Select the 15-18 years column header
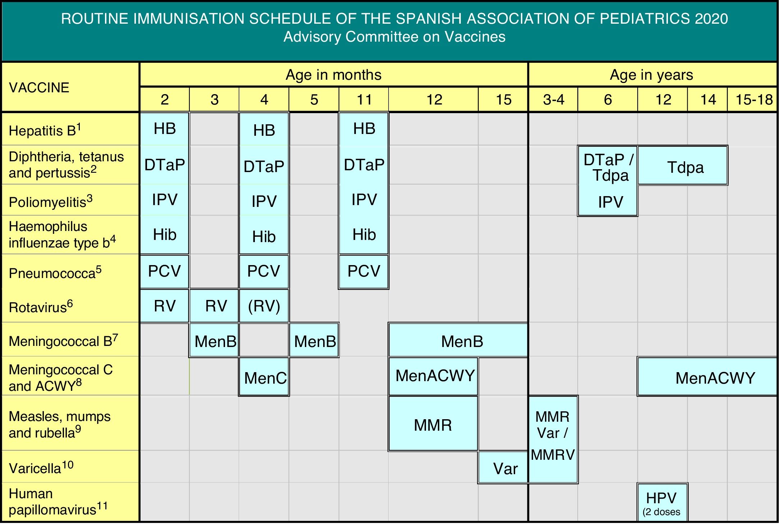 click(753, 100)
